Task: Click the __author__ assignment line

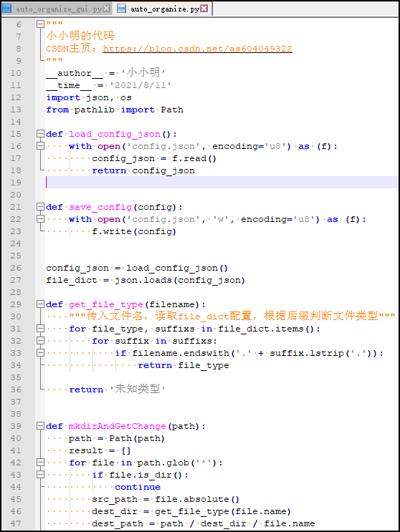Action: [105, 73]
